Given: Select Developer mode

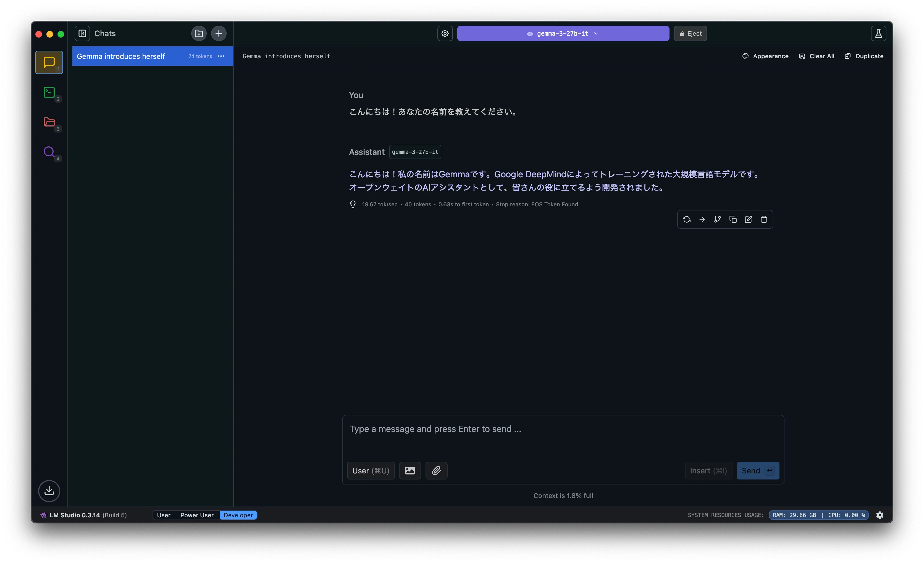Looking at the screenshot, I should (238, 515).
